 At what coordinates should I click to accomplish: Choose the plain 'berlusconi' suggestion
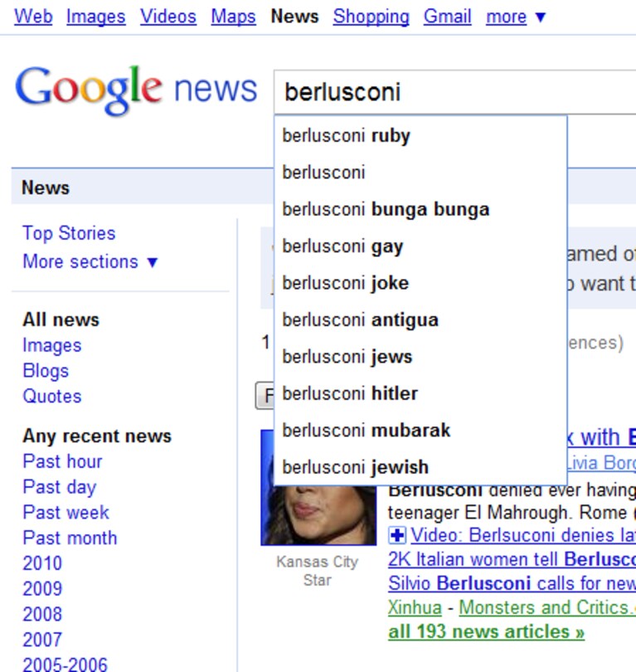click(420, 173)
